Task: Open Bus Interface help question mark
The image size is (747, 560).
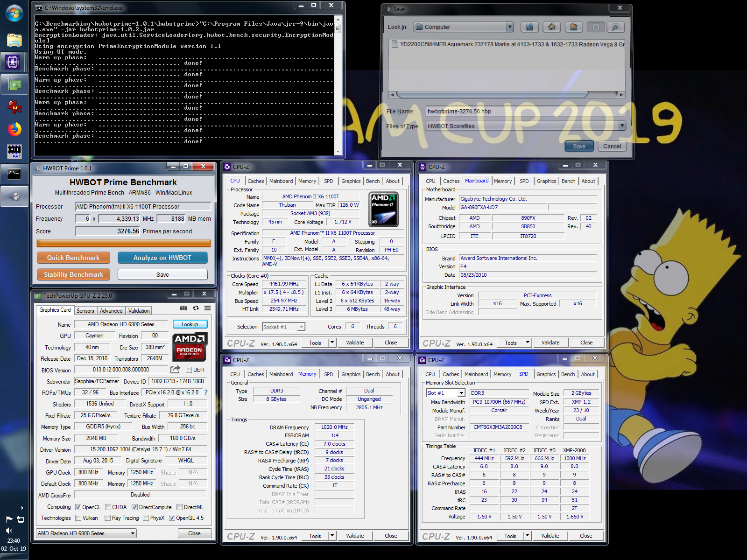Action: coord(206,392)
